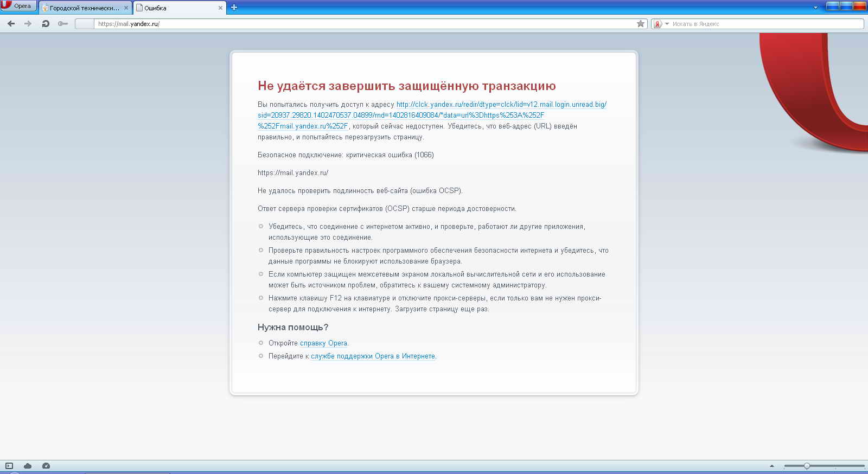This screenshot has width=868, height=474.
Task: Click the site security badge in address bar
Action: pyautogui.click(x=85, y=24)
